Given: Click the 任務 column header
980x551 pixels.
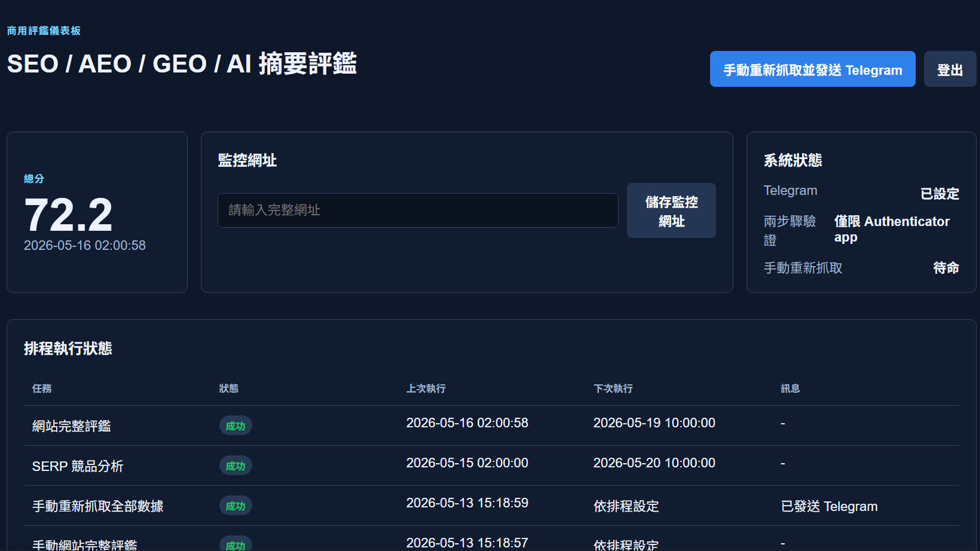Looking at the screenshot, I should (x=42, y=388).
